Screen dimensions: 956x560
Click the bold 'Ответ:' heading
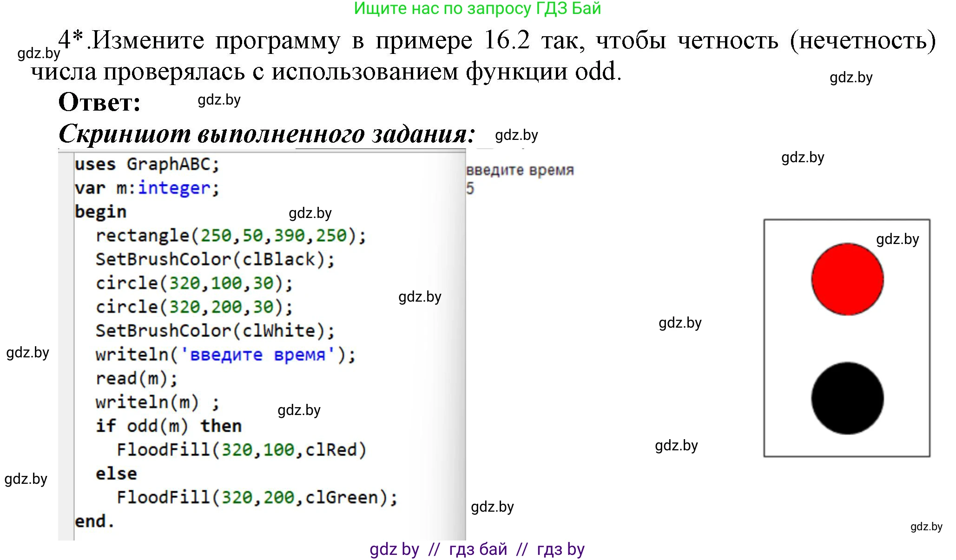coord(99,102)
